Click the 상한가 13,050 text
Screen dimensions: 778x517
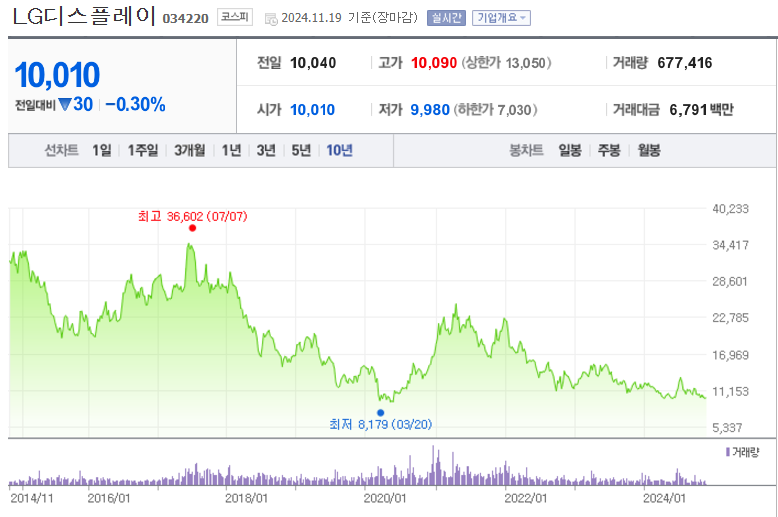tap(506, 63)
